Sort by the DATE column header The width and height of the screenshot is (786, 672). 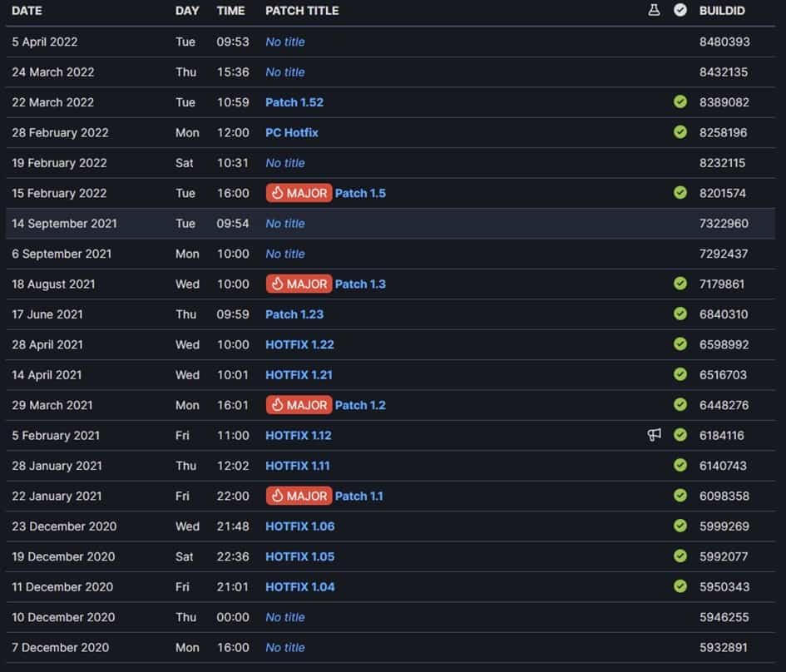coord(27,11)
